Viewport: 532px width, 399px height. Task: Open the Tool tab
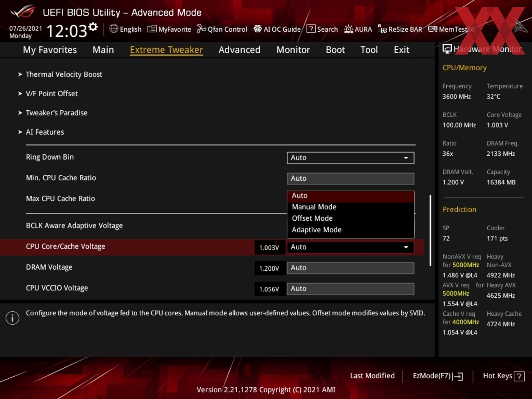(x=369, y=50)
